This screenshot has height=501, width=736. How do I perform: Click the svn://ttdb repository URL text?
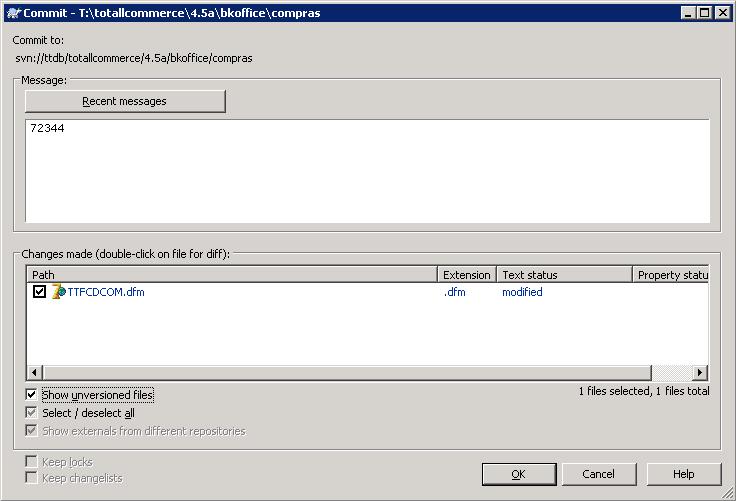(x=134, y=58)
